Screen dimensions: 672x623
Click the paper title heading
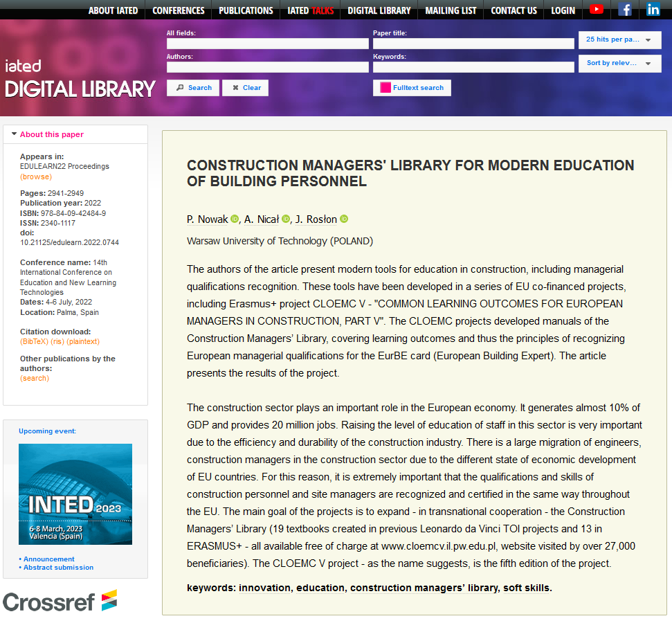pyautogui.click(x=410, y=173)
